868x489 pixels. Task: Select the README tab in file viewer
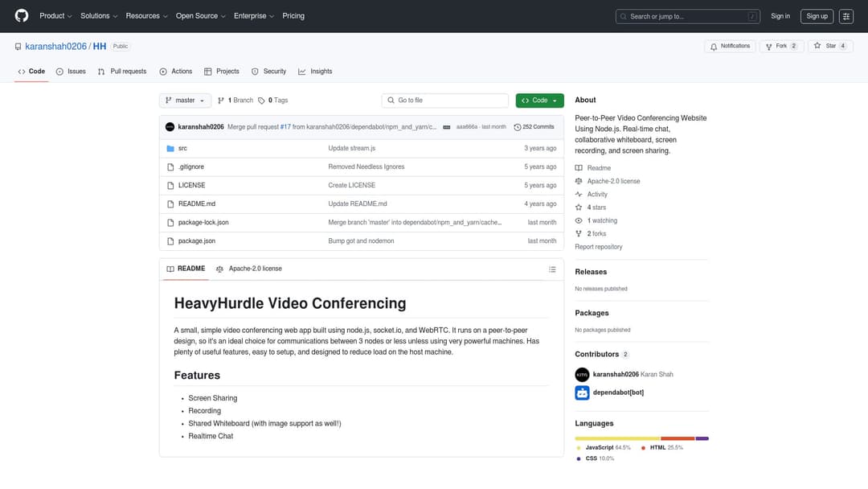(186, 269)
